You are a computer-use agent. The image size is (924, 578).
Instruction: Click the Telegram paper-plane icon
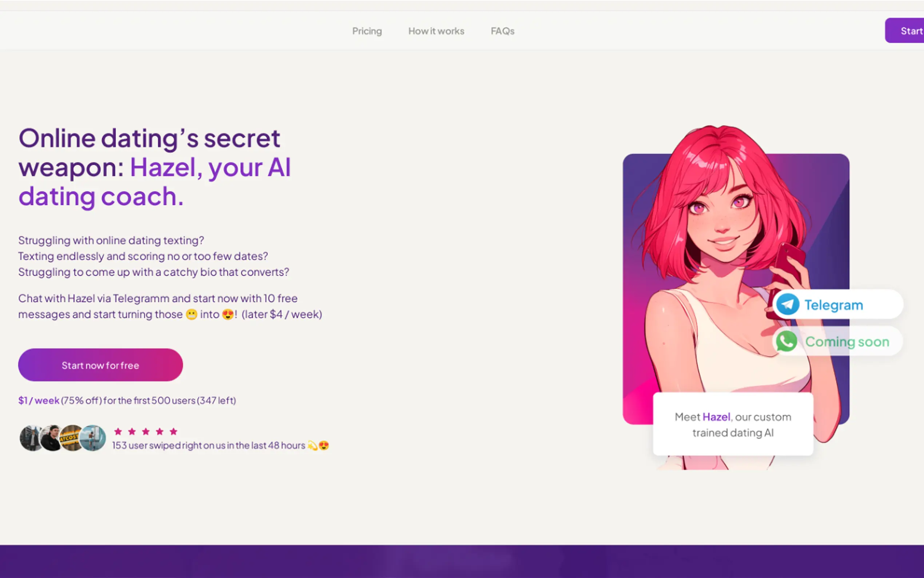coord(787,304)
